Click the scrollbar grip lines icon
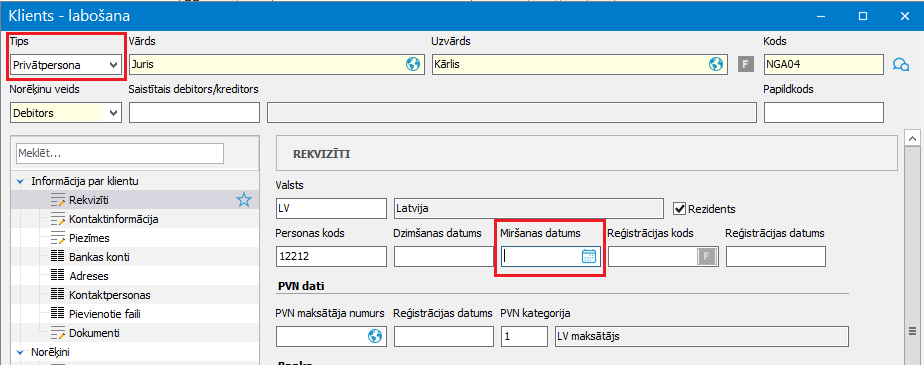Image resolution: width=924 pixels, height=365 pixels. [912, 330]
